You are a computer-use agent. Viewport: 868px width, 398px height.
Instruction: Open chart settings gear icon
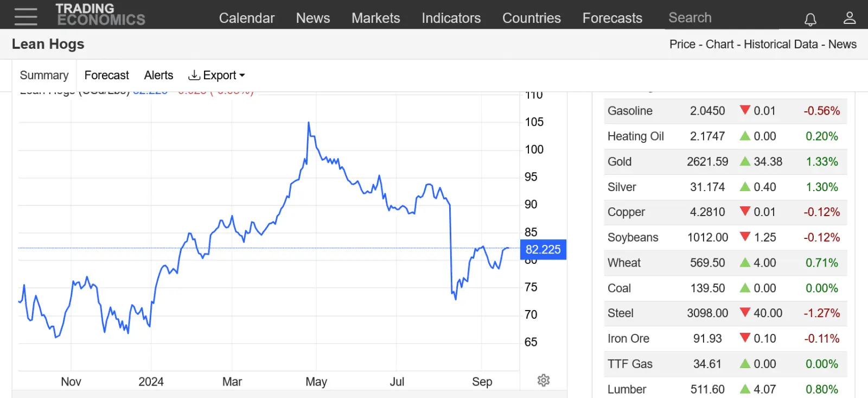544,380
